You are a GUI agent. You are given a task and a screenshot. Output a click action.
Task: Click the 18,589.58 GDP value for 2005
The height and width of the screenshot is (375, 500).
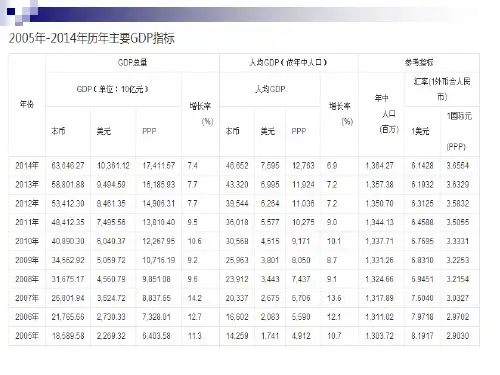point(68,336)
